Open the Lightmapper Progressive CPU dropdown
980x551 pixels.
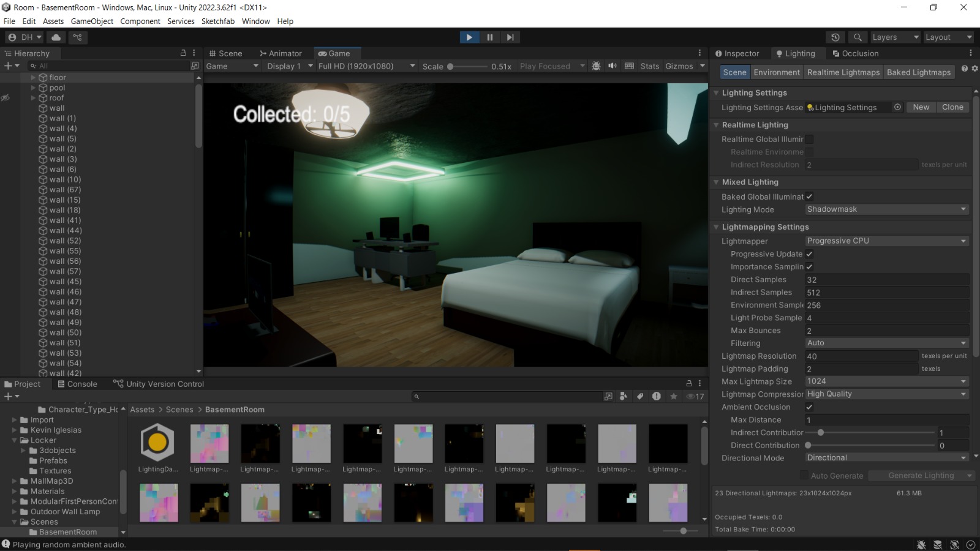[x=886, y=241]
